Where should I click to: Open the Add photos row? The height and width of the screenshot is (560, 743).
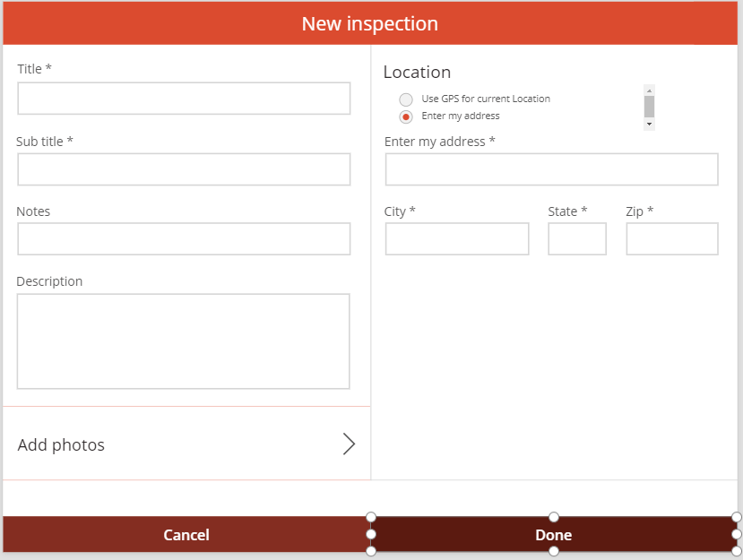(x=186, y=444)
